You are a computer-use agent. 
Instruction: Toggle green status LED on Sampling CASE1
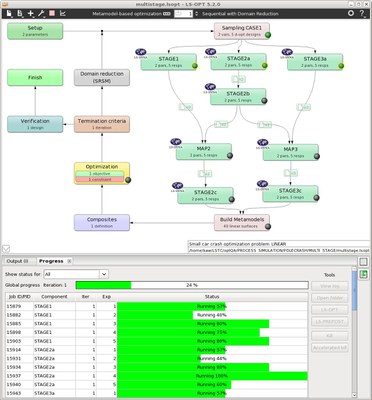[x=268, y=35]
